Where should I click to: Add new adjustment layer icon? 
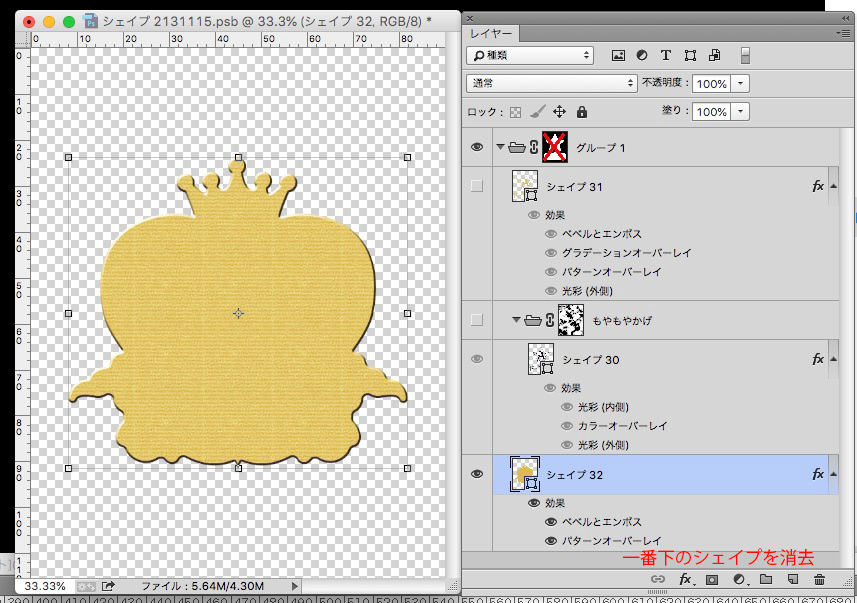coord(739,579)
